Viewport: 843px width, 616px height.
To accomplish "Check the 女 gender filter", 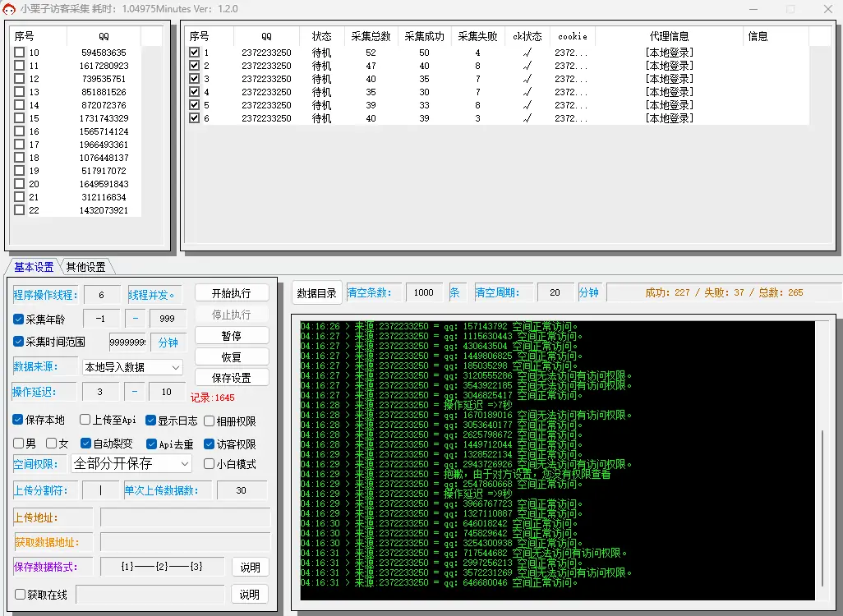I will click(52, 444).
